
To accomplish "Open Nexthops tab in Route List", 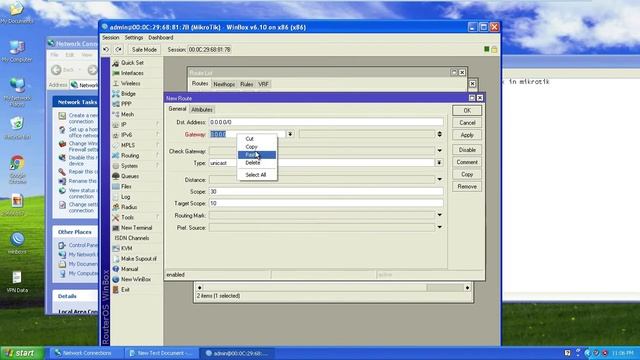I will [224, 84].
